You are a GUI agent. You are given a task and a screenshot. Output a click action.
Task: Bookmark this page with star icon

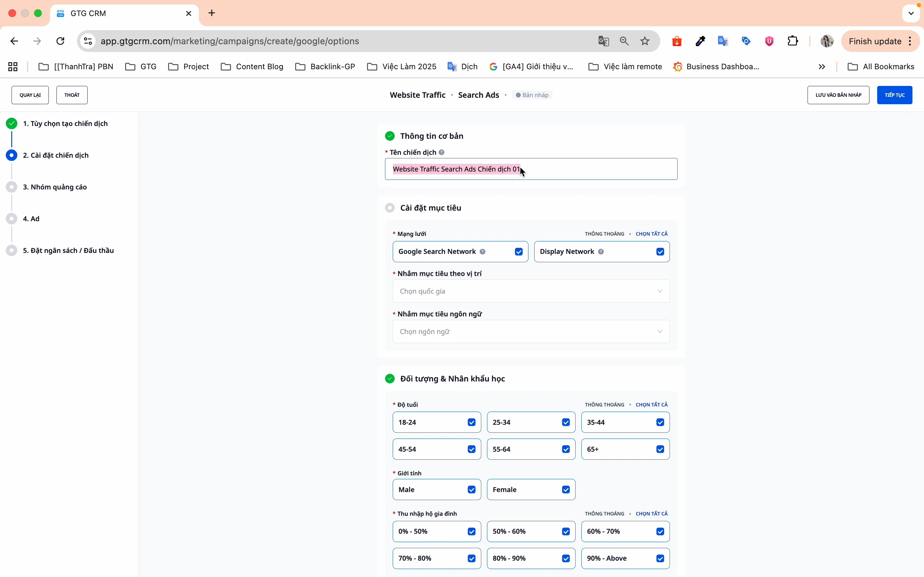pos(645,41)
